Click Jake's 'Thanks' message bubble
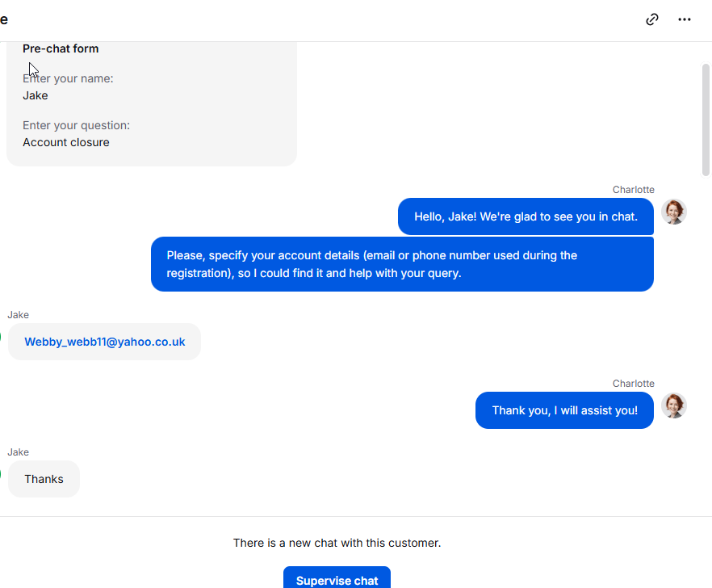 44,479
